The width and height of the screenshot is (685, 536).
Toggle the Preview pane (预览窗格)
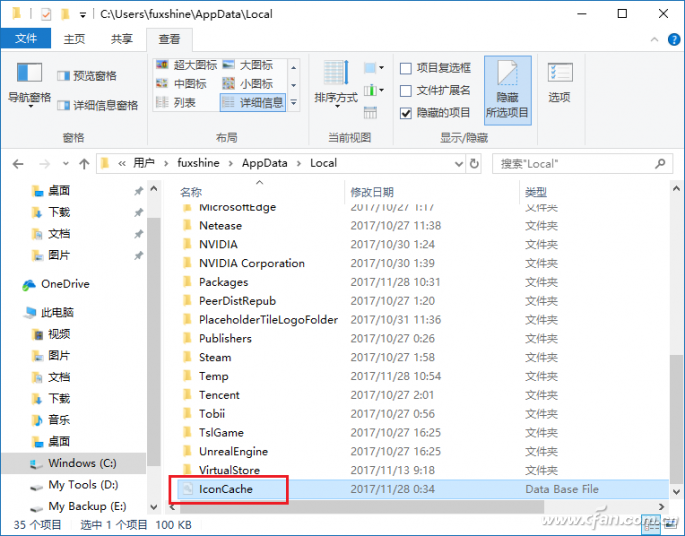click(87, 76)
